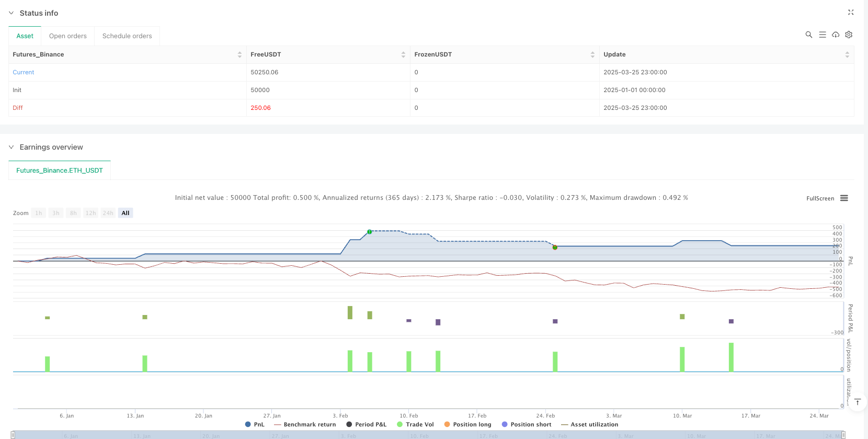Screen dimensions: 868x439
Task: Sort using the FreeUSDT column arrows
Action: [x=403, y=54]
